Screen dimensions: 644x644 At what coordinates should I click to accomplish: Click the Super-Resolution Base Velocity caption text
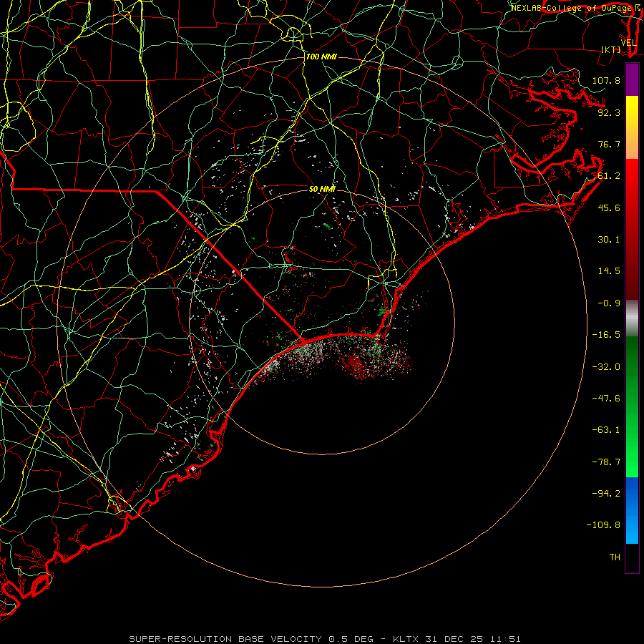coord(324,639)
